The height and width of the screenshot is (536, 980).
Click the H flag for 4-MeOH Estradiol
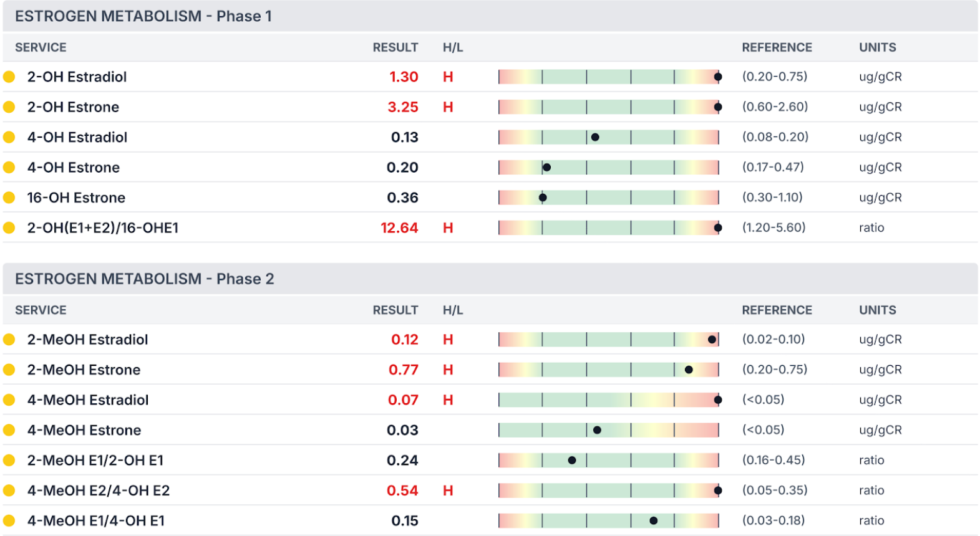[448, 400]
